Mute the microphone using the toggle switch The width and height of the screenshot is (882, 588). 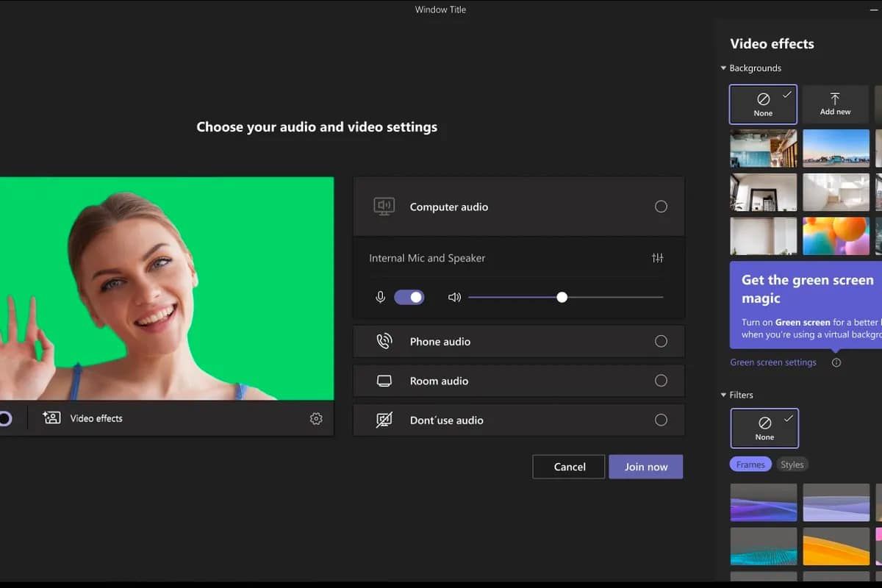409,297
